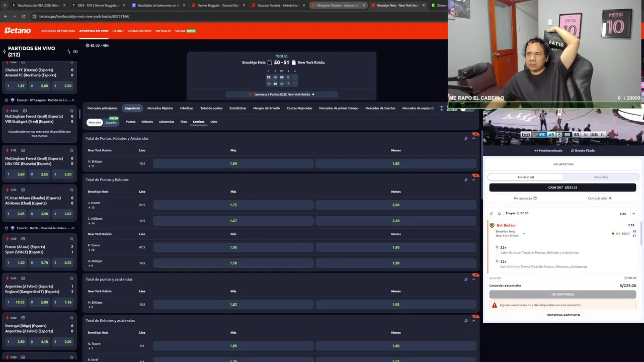Open HISTORIAL COMPLETO

pos(563,315)
